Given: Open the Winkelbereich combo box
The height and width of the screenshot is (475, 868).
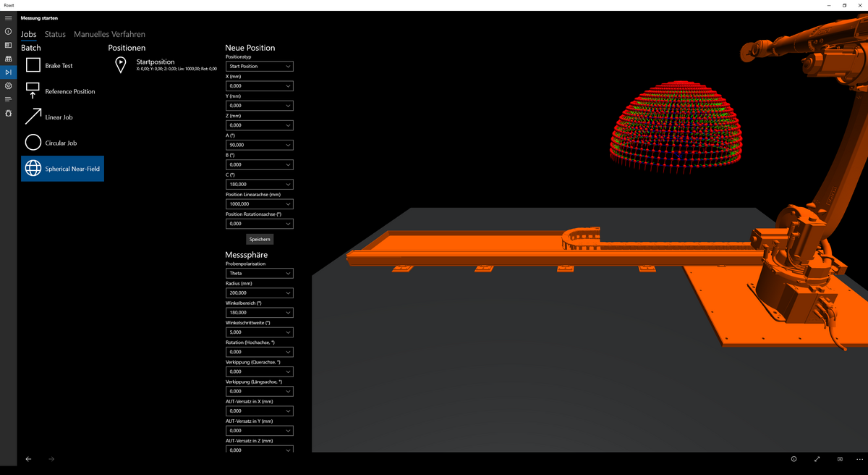Looking at the screenshot, I should pos(259,313).
